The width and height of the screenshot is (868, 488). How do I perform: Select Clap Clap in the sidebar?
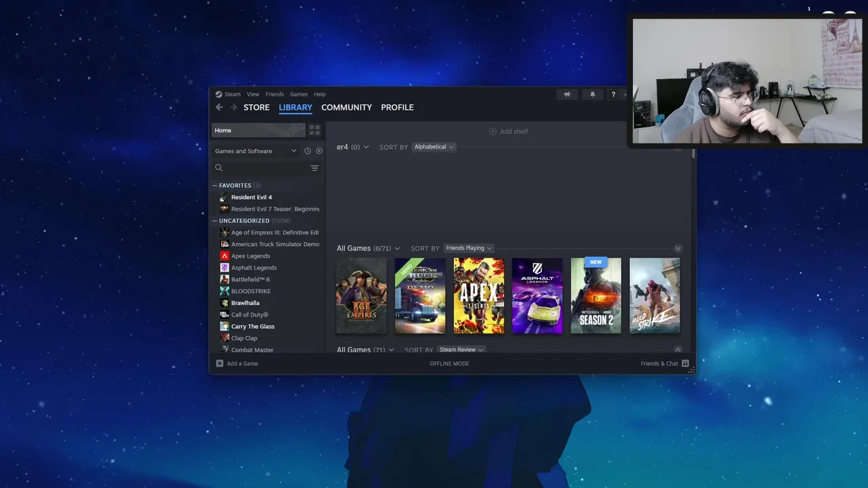coord(244,338)
